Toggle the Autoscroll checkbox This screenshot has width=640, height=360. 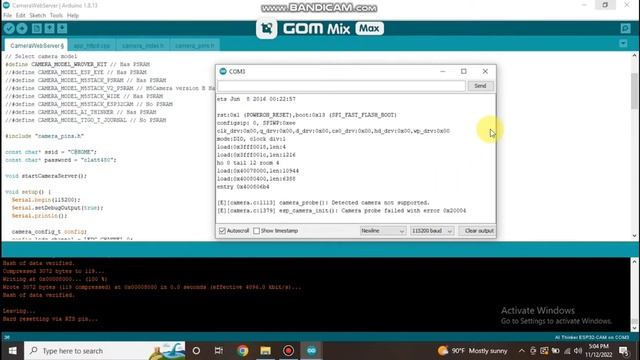click(x=222, y=231)
